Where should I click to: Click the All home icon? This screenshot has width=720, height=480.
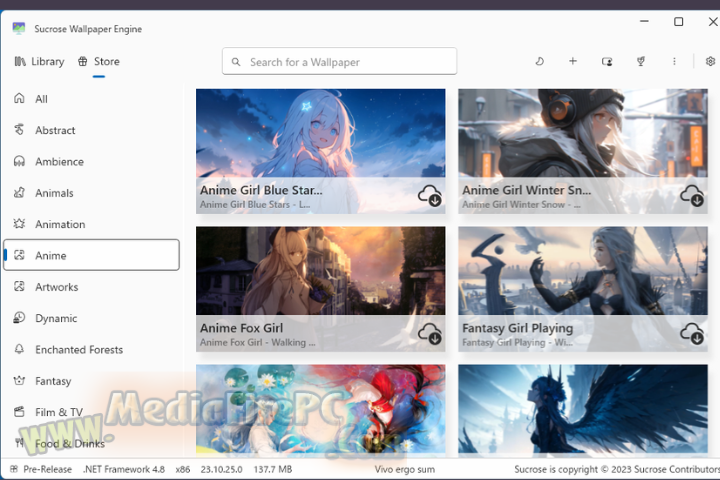pyautogui.click(x=19, y=98)
